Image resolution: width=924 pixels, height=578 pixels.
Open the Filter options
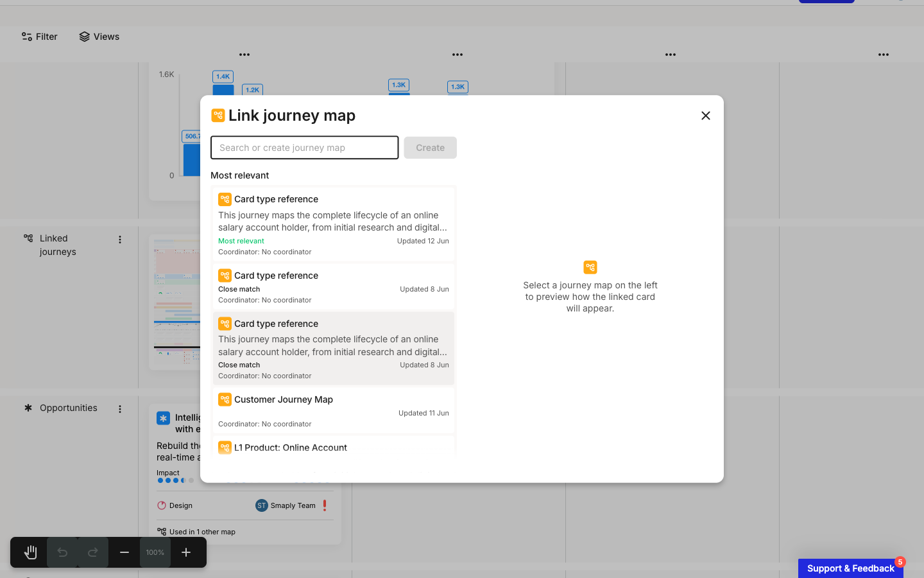[40, 37]
